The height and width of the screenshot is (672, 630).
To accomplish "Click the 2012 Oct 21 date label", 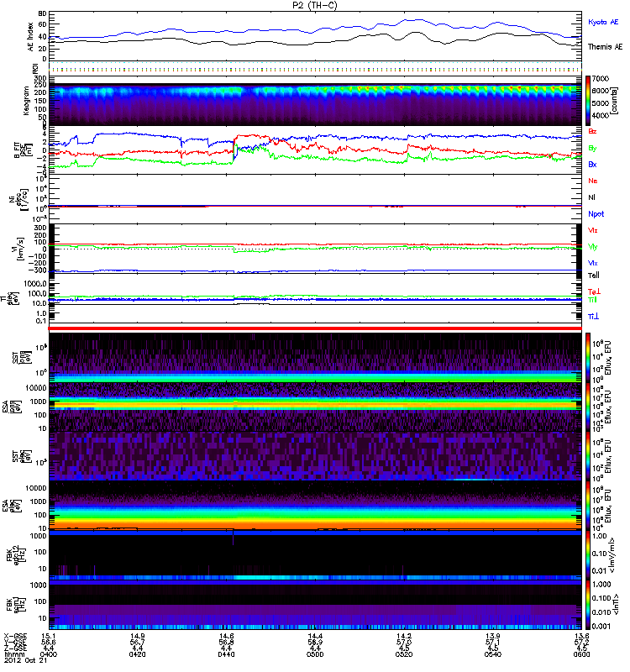I will (25, 661).
